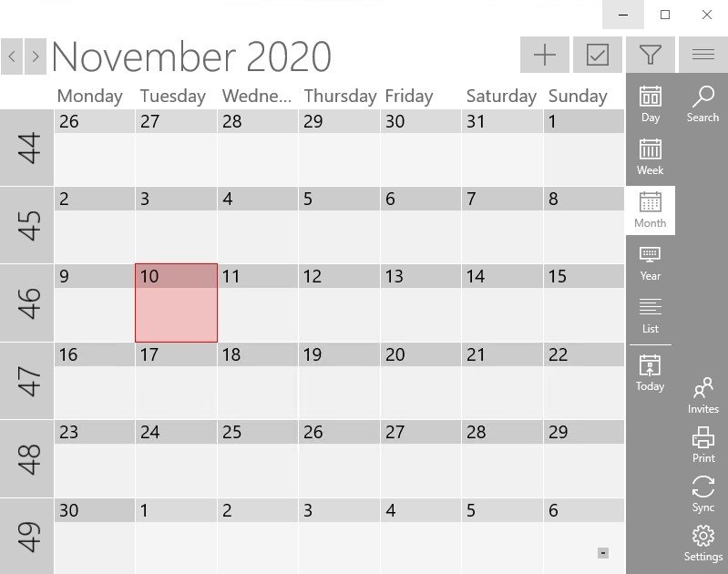Open the tasks checkmark button
This screenshot has width=728, height=574.
598,56
